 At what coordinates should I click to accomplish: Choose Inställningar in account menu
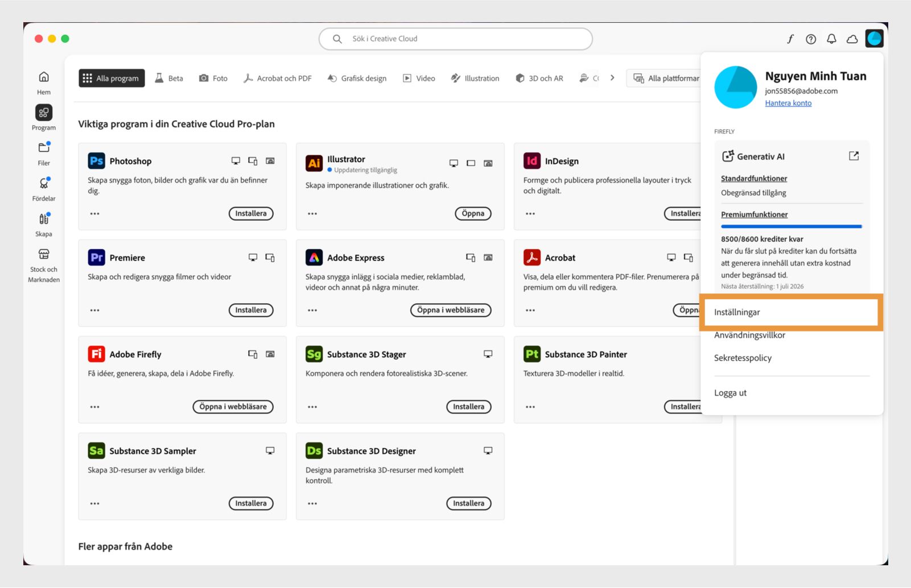pos(791,312)
